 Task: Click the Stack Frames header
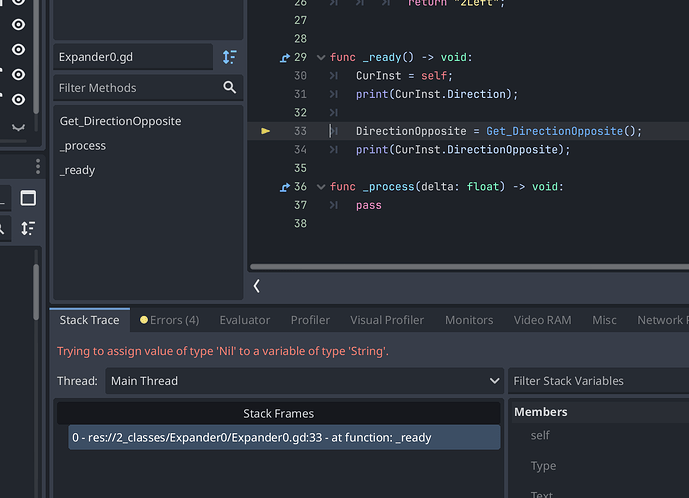tap(279, 413)
